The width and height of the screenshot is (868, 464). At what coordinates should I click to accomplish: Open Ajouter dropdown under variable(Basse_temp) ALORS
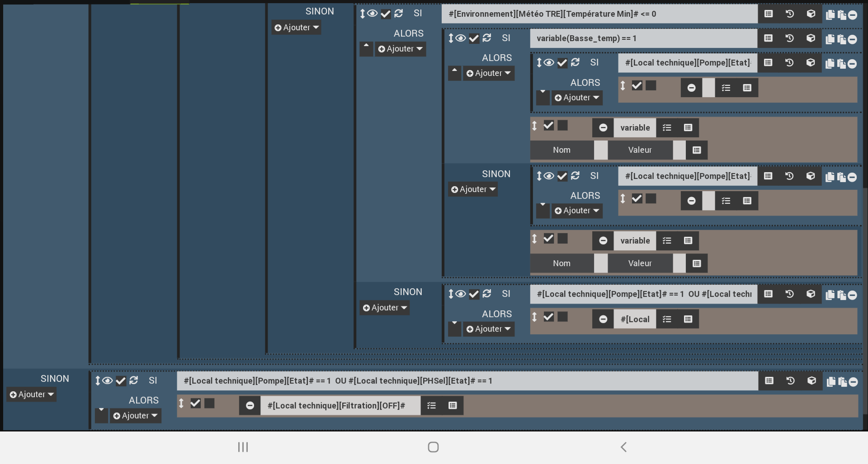tap(488, 73)
